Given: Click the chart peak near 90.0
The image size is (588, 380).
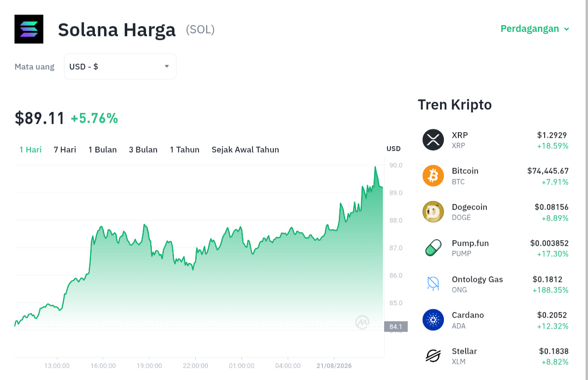Looking at the screenshot, I should 375,167.
